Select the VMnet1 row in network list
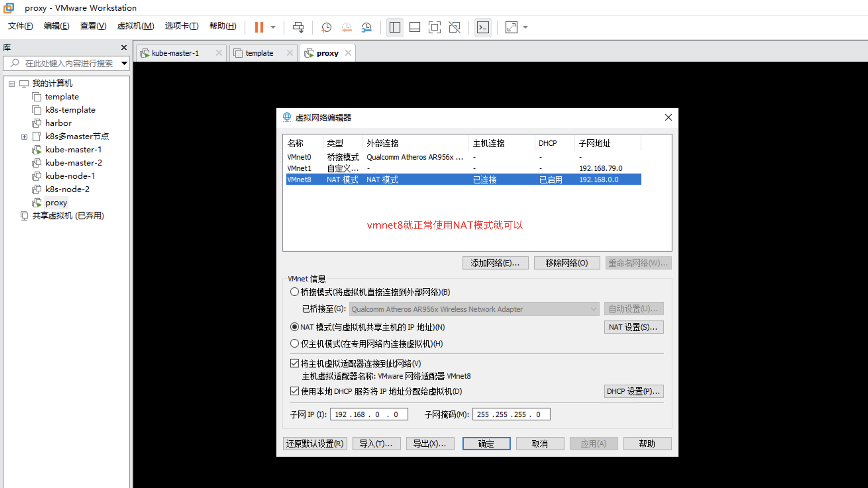Image resolution: width=868 pixels, height=488 pixels. (464, 168)
